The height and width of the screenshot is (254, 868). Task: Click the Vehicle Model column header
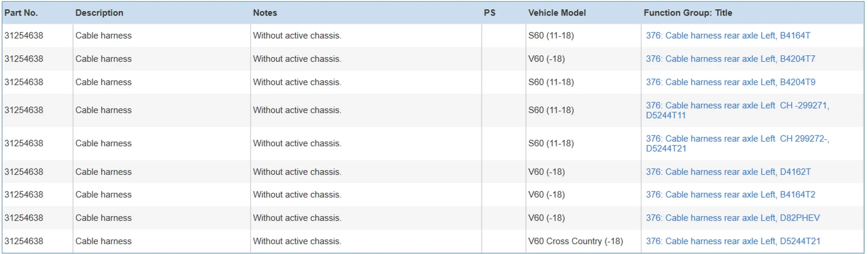(557, 13)
